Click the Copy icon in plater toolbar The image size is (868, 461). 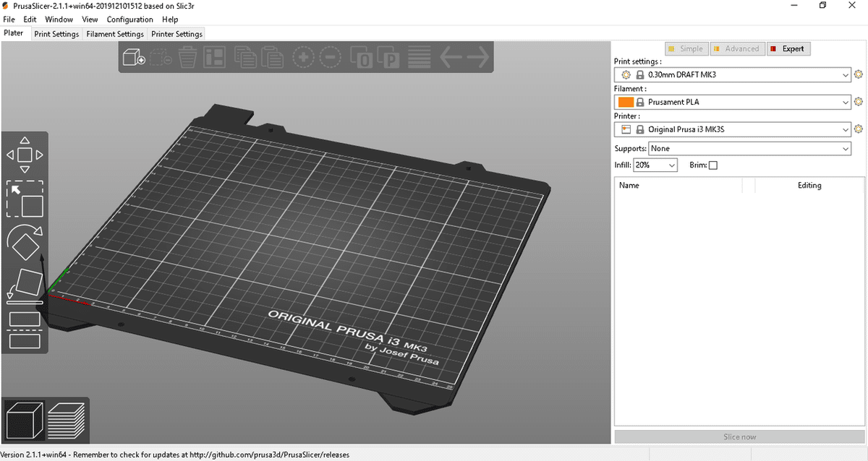[x=247, y=57]
